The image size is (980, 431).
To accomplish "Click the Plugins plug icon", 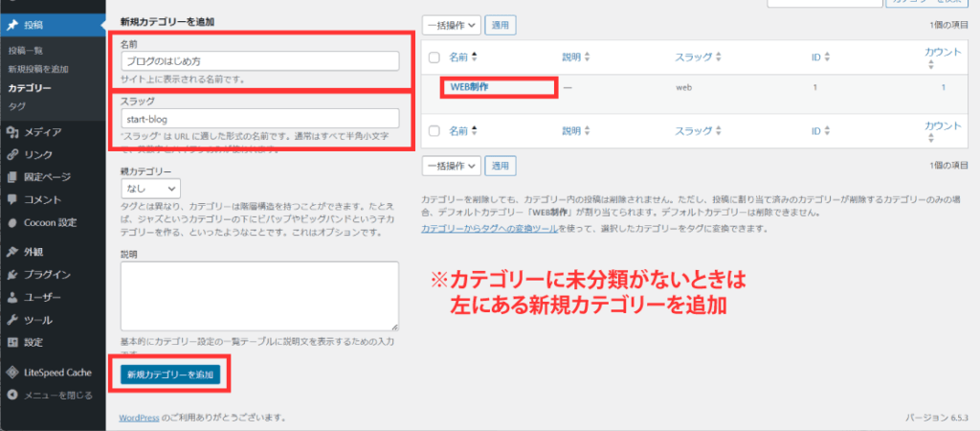I will tap(12, 275).
